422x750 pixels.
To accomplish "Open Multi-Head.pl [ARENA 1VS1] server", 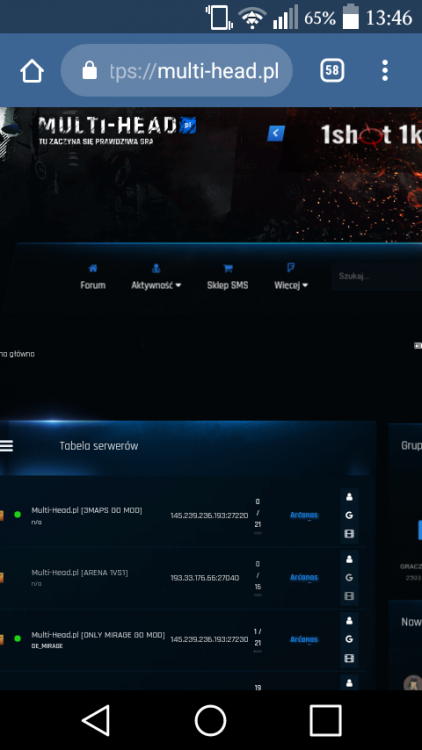I will tap(80, 573).
